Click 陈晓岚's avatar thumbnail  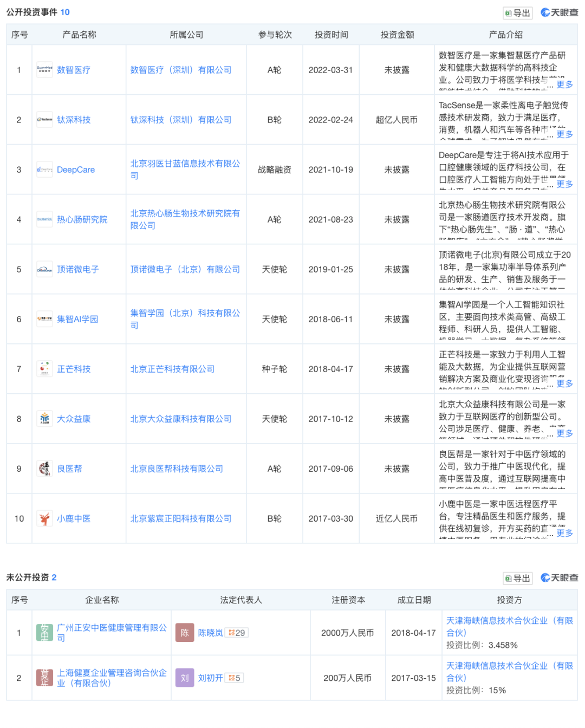click(184, 632)
